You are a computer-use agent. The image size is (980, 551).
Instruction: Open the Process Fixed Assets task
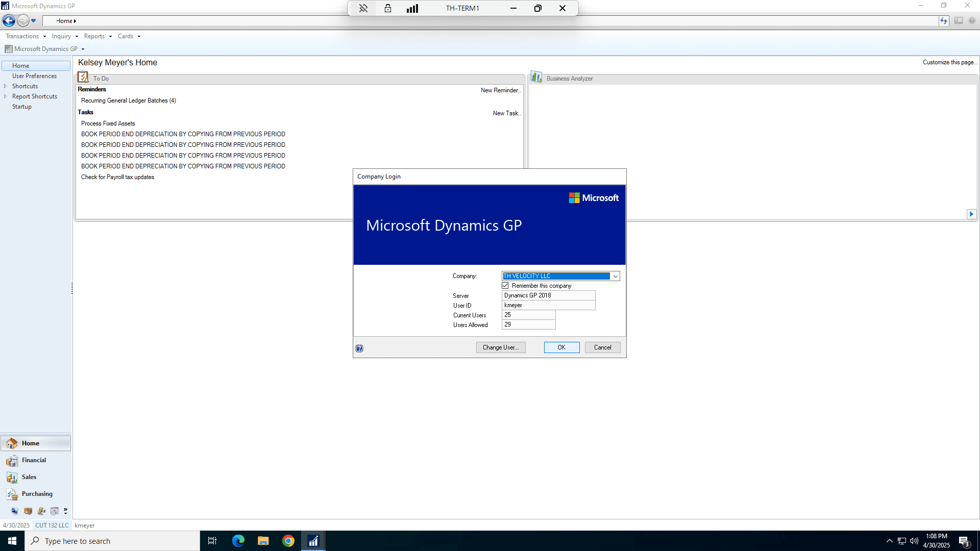tap(108, 123)
